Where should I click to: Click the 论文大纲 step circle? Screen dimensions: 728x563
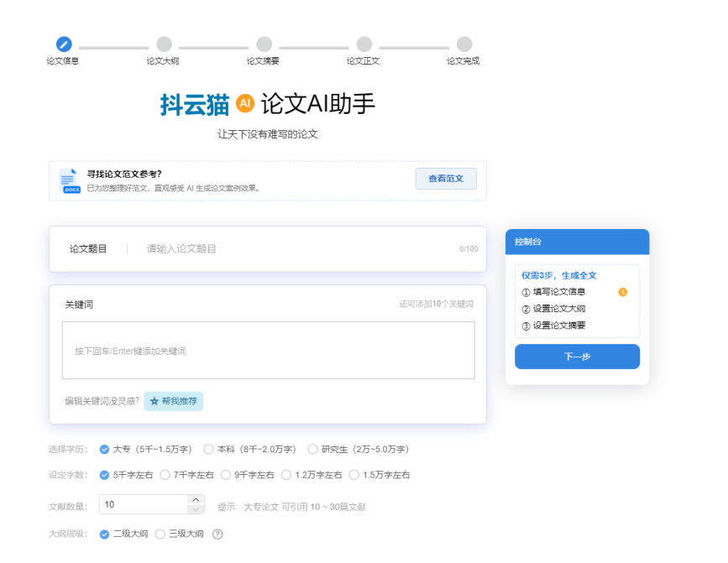(164, 44)
